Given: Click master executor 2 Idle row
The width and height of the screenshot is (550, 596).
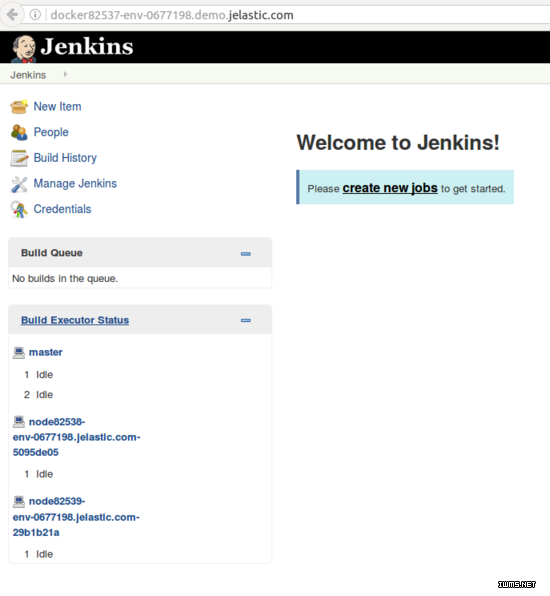Looking at the screenshot, I should pos(39,395).
